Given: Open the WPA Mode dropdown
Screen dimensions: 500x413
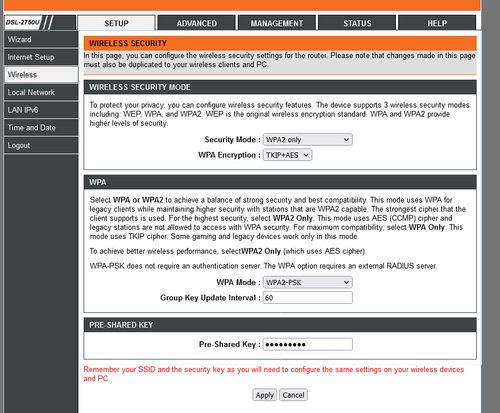Looking at the screenshot, I should [x=308, y=282].
